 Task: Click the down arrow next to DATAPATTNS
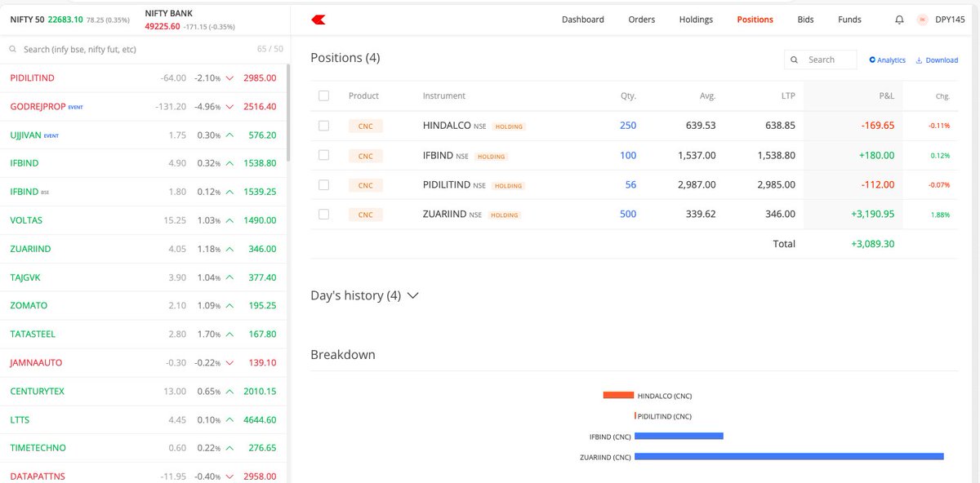(229, 476)
